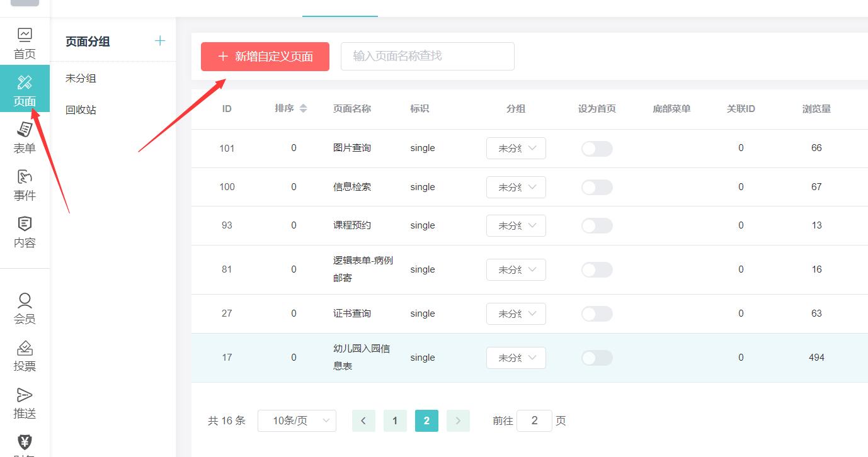Click the ID cell 81
Viewport: 868px width, 457px height.
[227, 269]
